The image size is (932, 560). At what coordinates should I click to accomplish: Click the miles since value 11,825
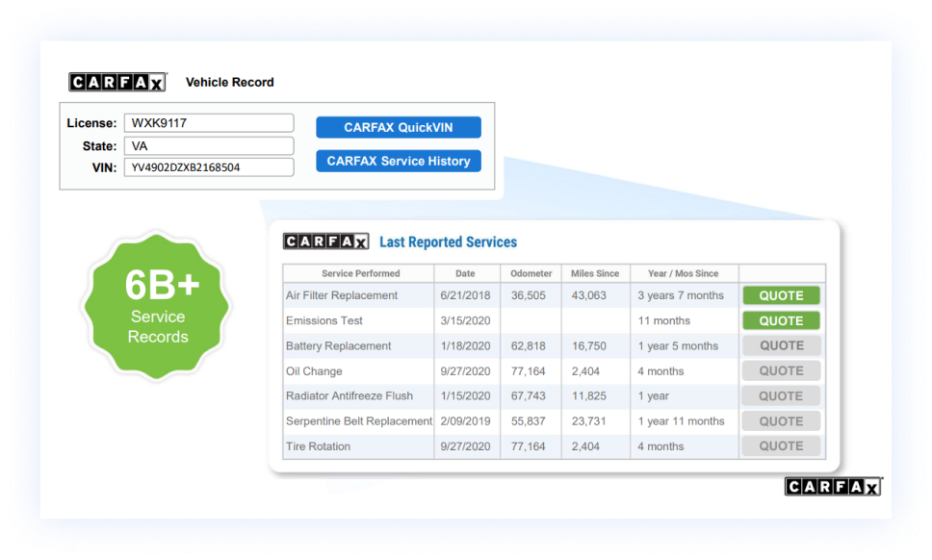point(589,396)
